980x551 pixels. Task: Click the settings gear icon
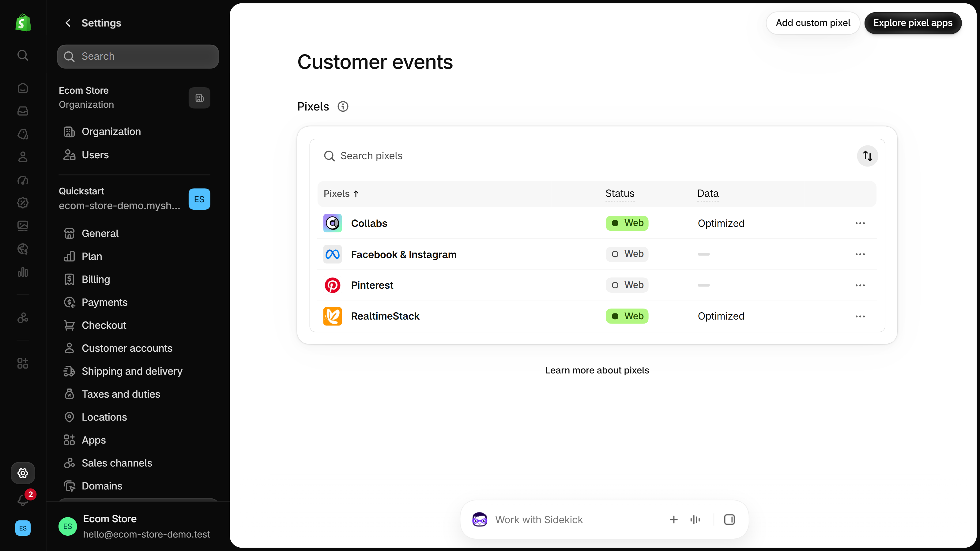23,473
